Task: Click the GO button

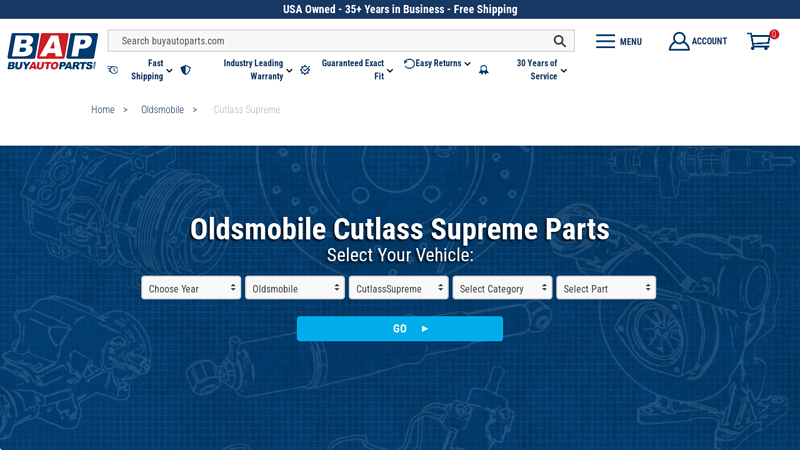Action: (x=400, y=329)
